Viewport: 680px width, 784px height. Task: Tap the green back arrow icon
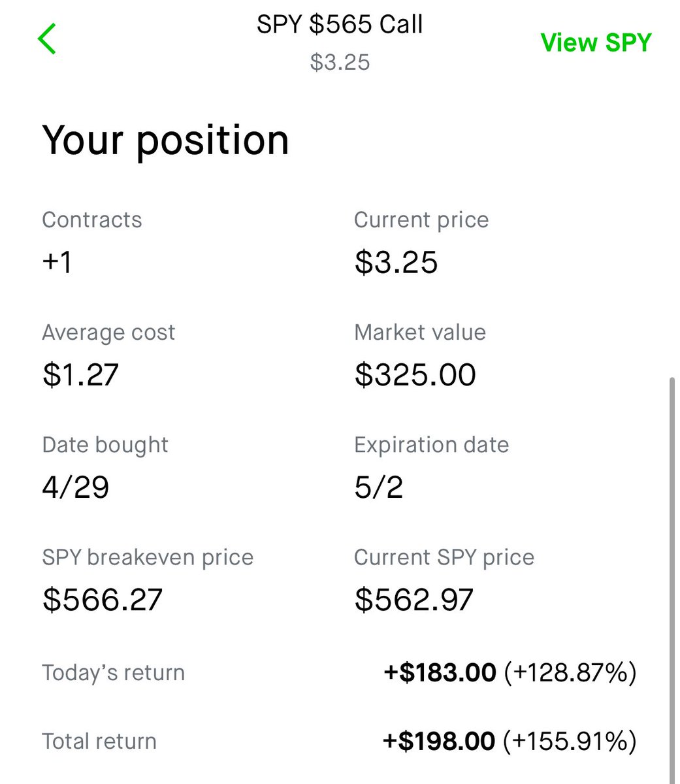47,39
